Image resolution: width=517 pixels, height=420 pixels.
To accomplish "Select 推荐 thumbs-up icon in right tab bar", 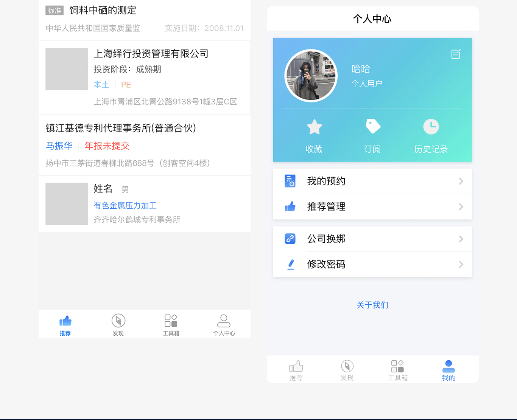I will 296,366.
